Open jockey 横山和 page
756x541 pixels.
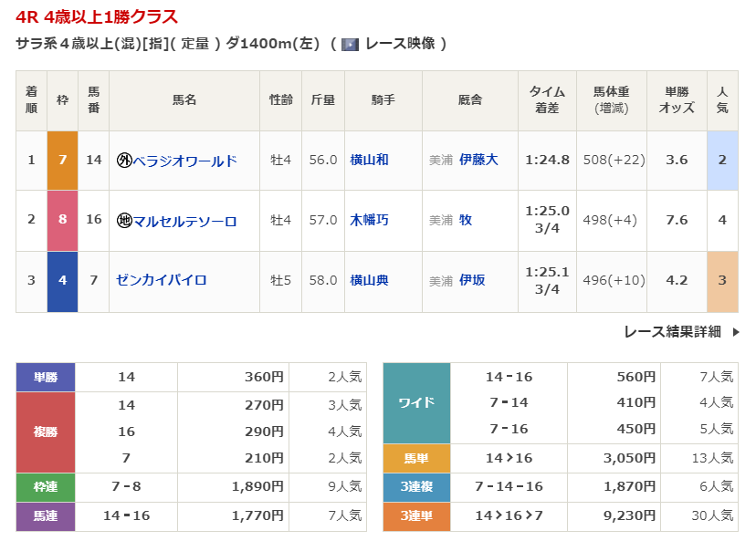click(x=369, y=161)
